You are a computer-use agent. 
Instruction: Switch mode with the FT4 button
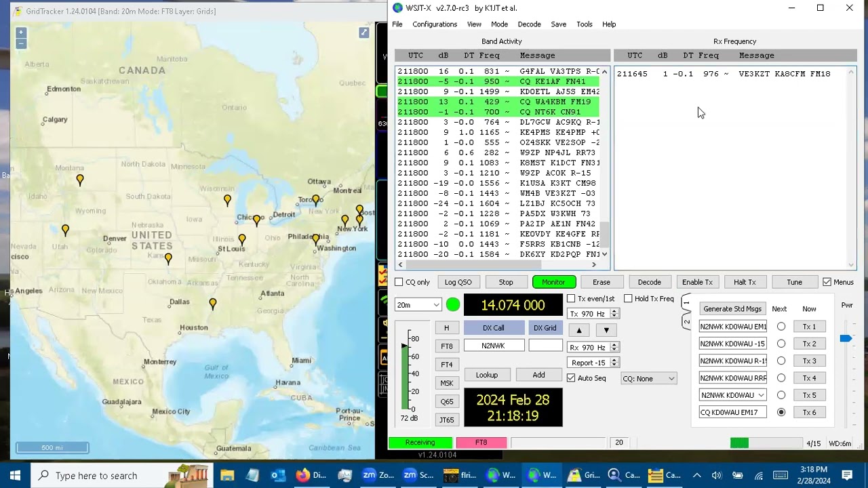(x=446, y=365)
